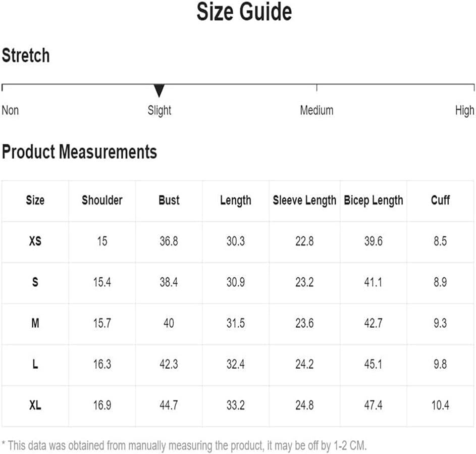Select the XS size row label
Image resolution: width=476 pixels, height=454 pixels.
click(x=35, y=241)
